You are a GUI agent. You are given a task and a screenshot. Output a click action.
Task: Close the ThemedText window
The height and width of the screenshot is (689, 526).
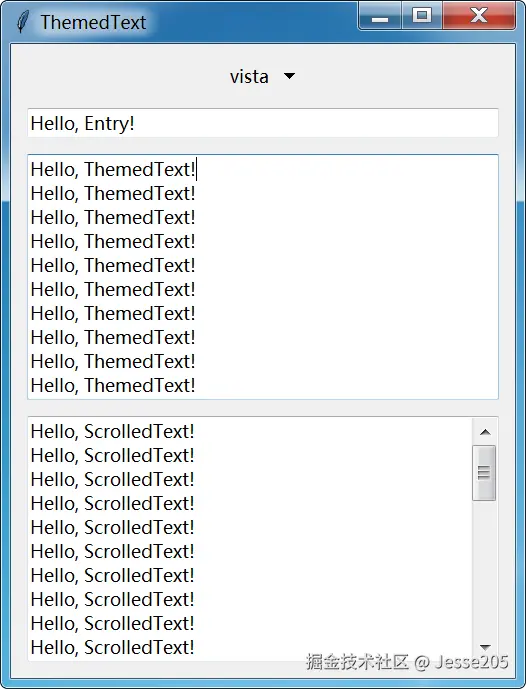click(x=479, y=16)
